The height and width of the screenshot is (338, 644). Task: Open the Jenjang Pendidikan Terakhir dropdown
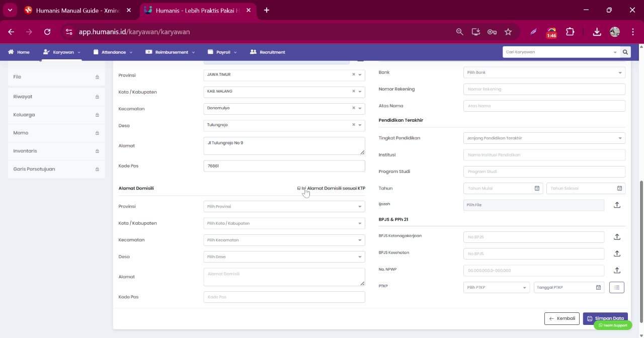click(x=544, y=138)
